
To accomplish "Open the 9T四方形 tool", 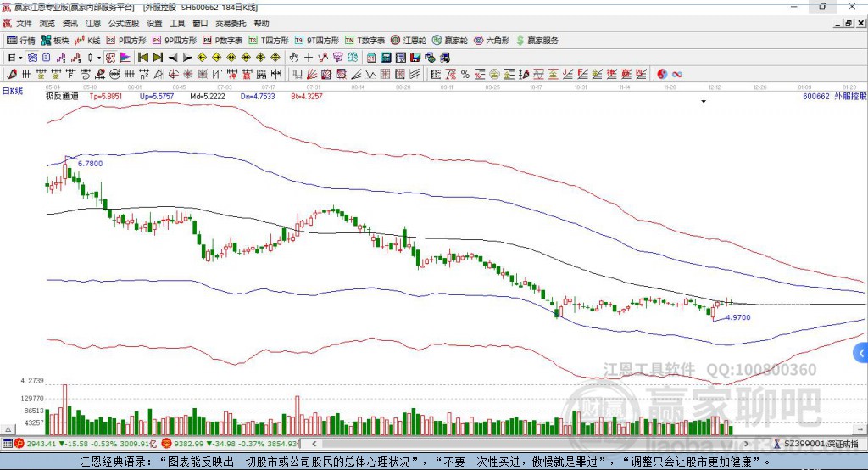I will (317, 41).
